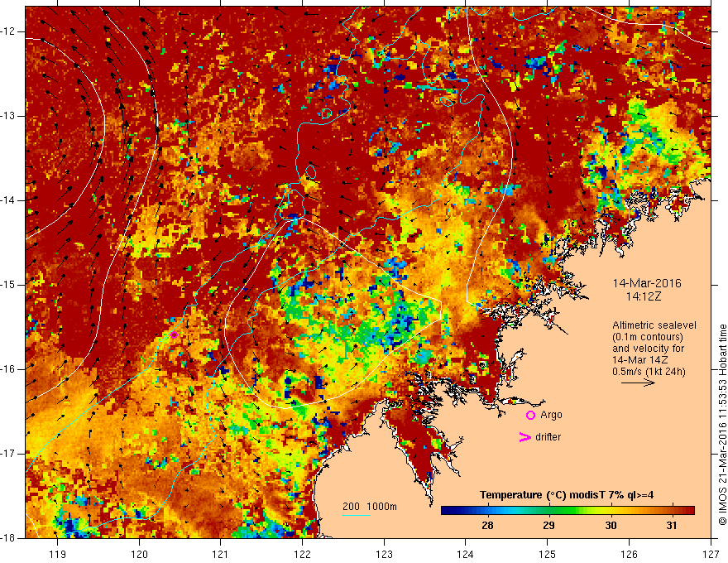Click latitude axis label -18
728x563 pixels.
tap(8, 538)
